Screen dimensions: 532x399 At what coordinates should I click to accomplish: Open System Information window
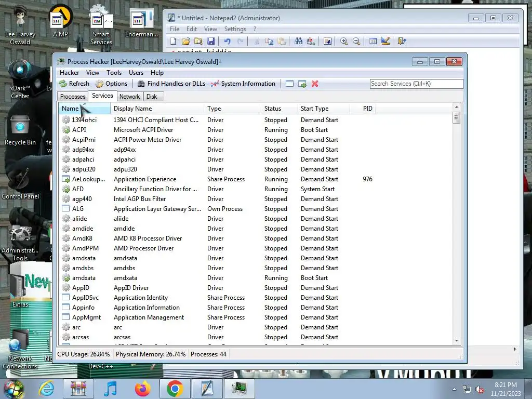click(243, 84)
